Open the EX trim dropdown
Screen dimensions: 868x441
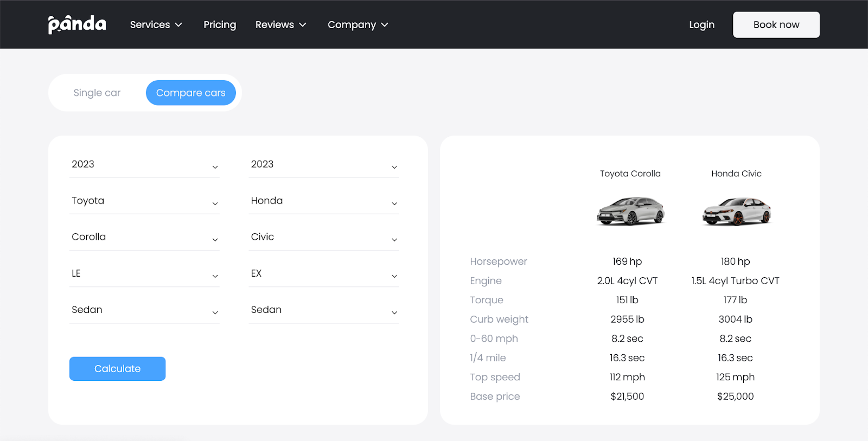pos(324,273)
